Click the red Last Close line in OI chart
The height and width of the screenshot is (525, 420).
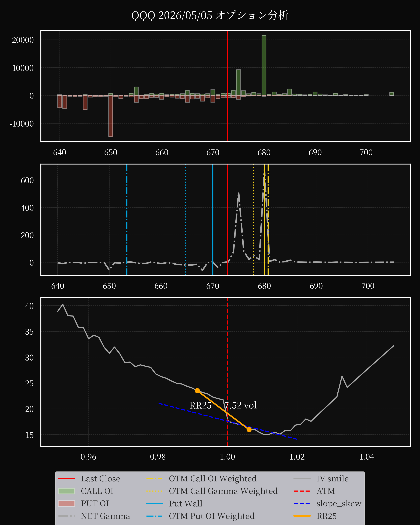[x=228, y=86]
